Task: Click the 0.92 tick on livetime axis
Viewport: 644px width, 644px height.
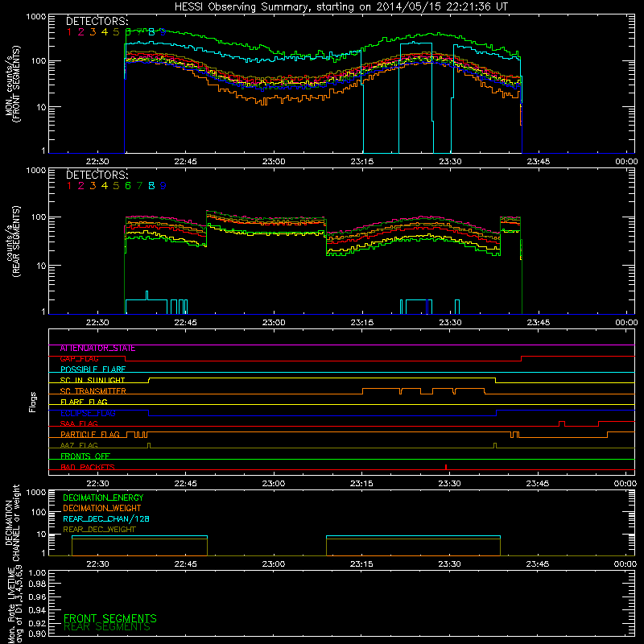Action: pyautogui.click(x=37, y=622)
